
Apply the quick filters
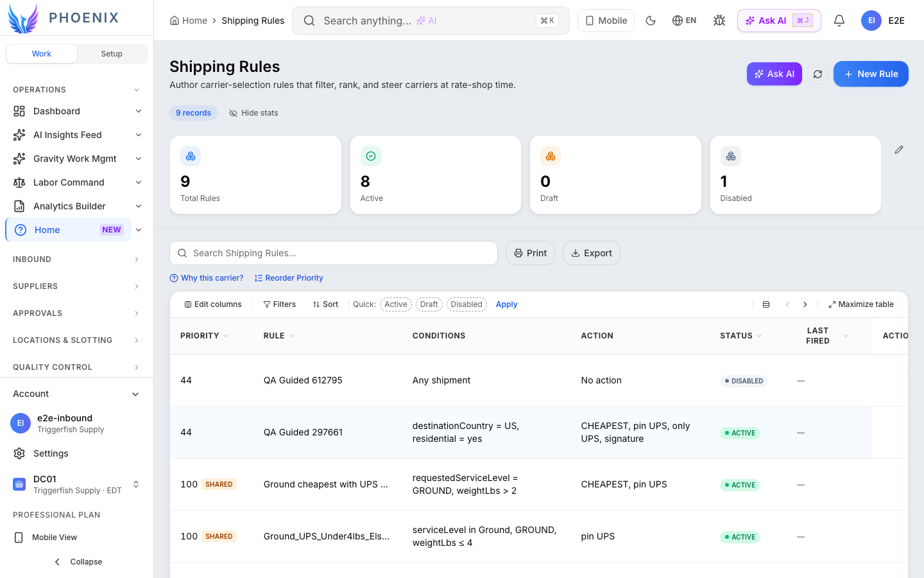pyautogui.click(x=506, y=304)
